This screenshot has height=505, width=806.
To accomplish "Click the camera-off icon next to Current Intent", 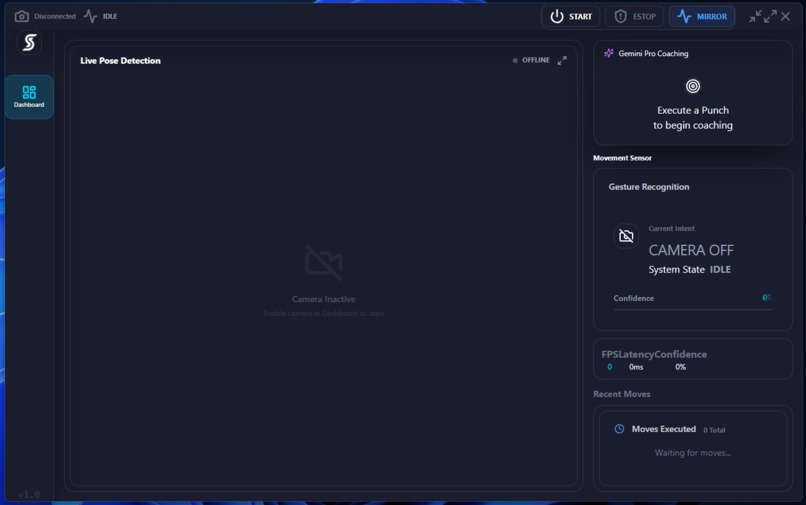I will click(x=626, y=236).
